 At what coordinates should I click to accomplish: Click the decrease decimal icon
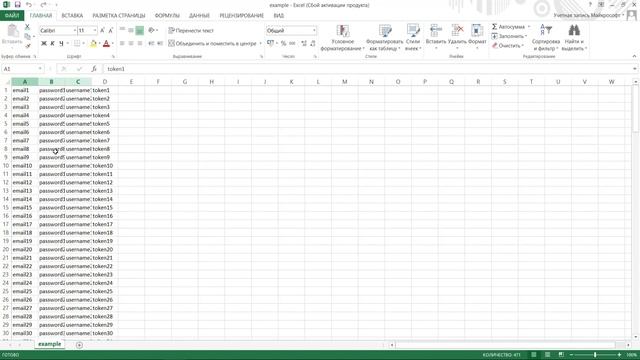point(313,43)
